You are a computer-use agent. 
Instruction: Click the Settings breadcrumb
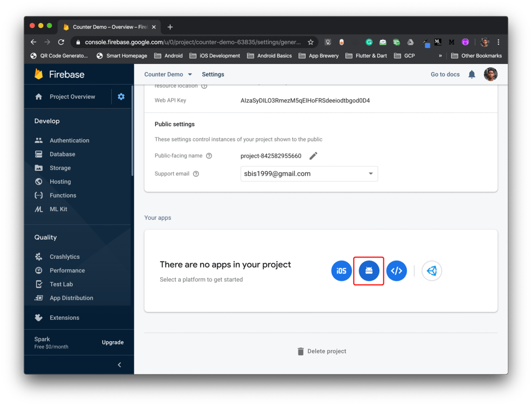pos(213,74)
